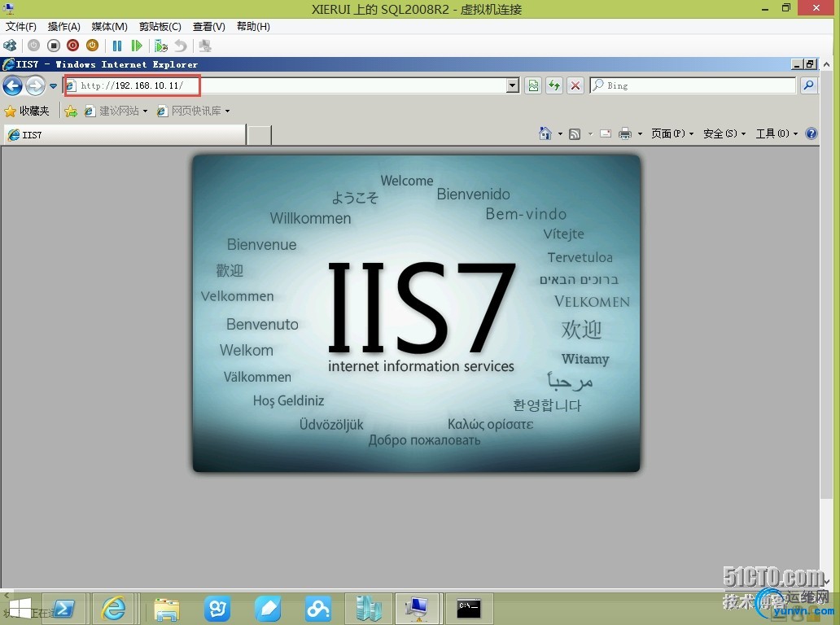Switch to the VM connection taskbar icon
This screenshot has width=840, height=625.
click(x=418, y=609)
